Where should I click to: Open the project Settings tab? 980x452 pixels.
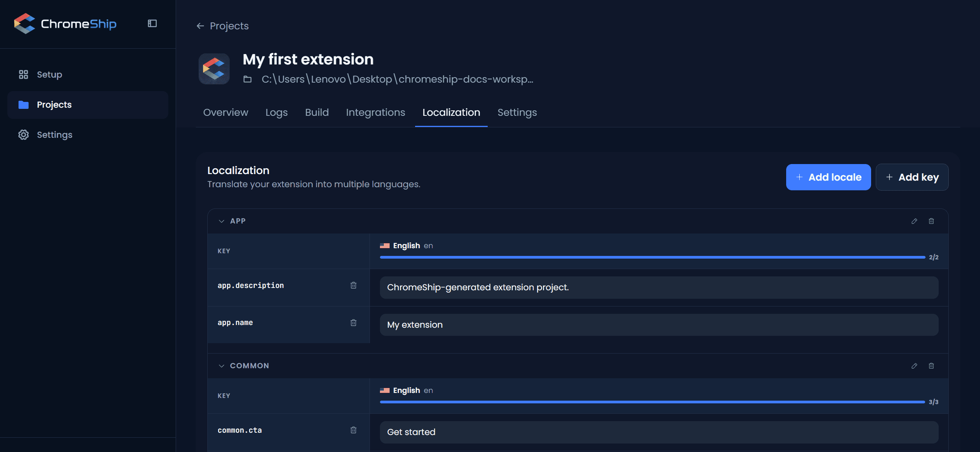click(x=517, y=112)
